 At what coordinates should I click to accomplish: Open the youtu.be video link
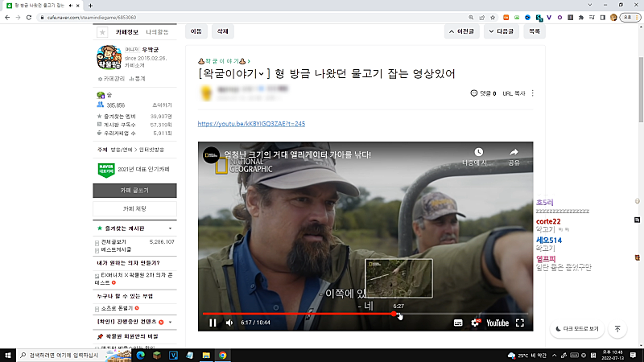[251, 124]
